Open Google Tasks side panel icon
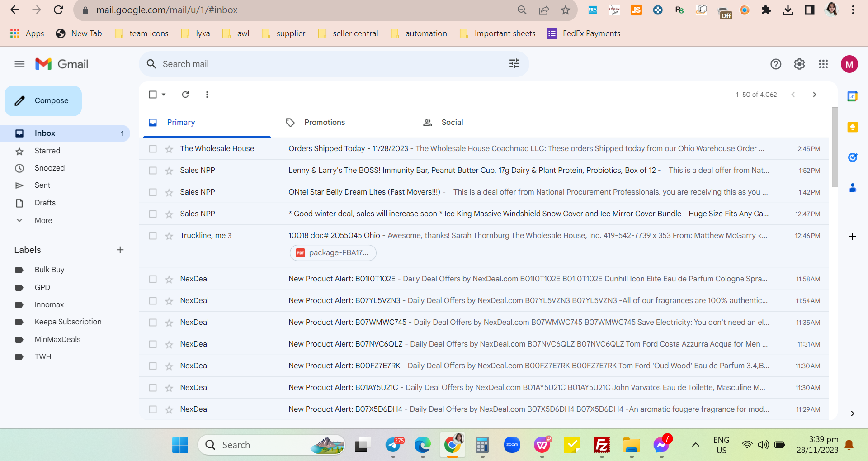The image size is (868, 461). pyautogui.click(x=853, y=157)
